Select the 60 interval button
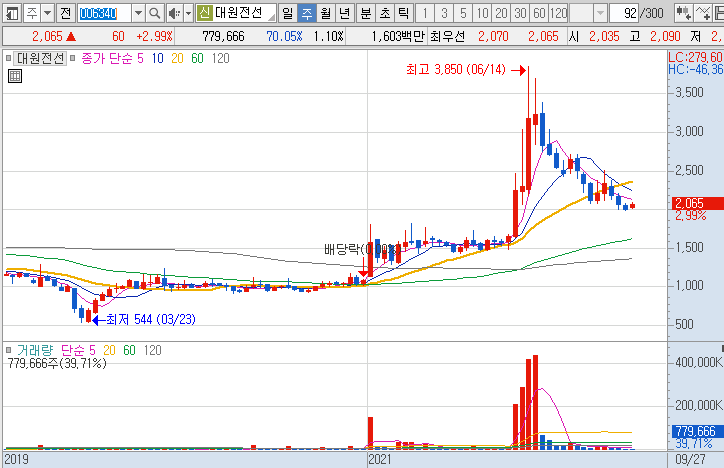Screen dimensions: 724x468 click(539, 13)
